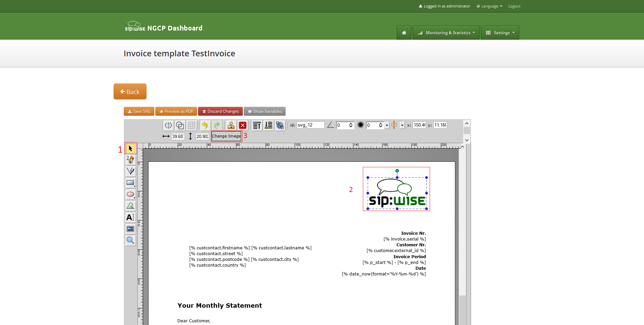644x325 pixels.
Task: Open the Language dropdown
Action: 489,6
